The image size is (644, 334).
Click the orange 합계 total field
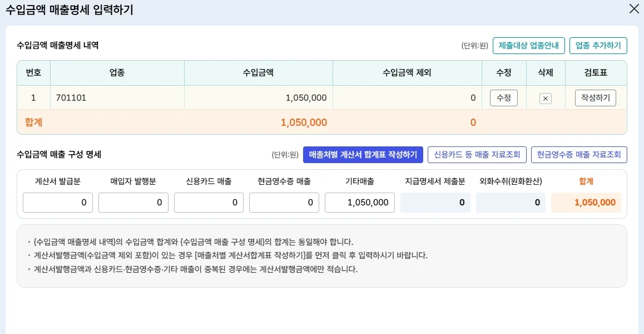[586, 203]
